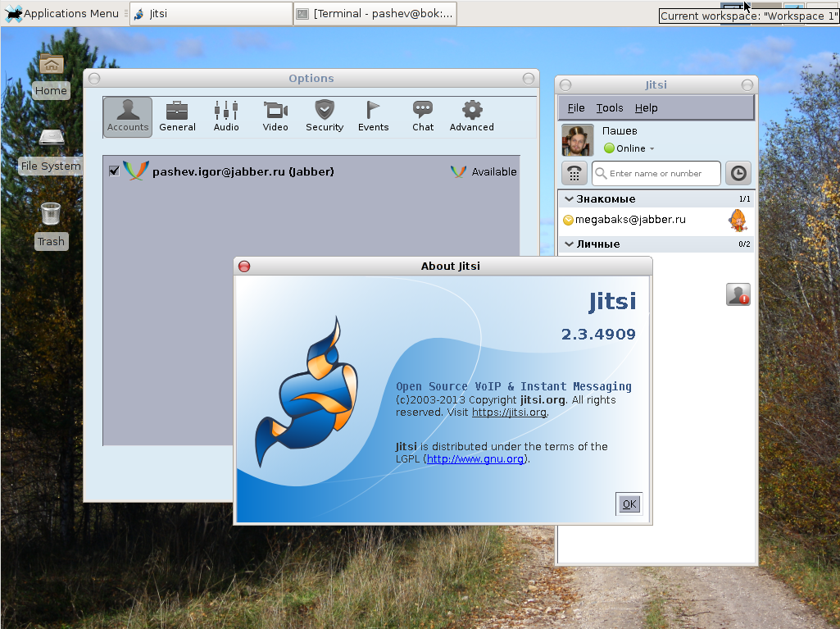Open the Help menu in Jitsi
The image size is (840, 629).
point(646,107)
